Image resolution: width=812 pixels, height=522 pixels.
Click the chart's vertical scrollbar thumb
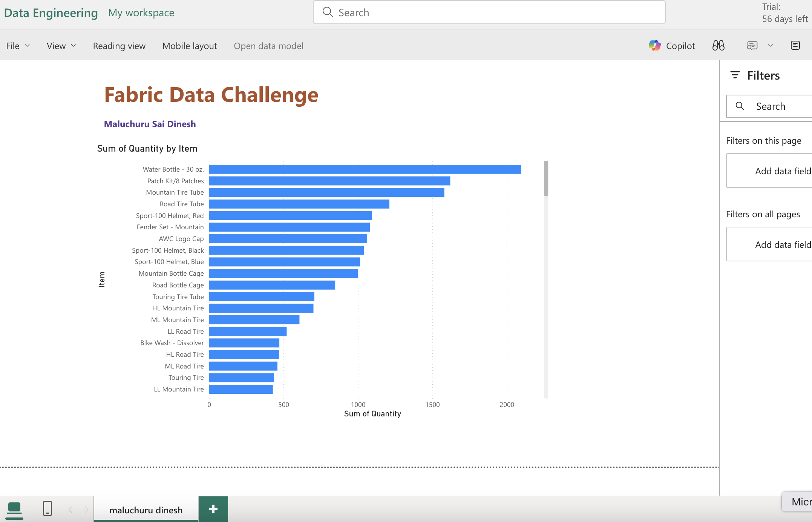click(x=546, y=178)
